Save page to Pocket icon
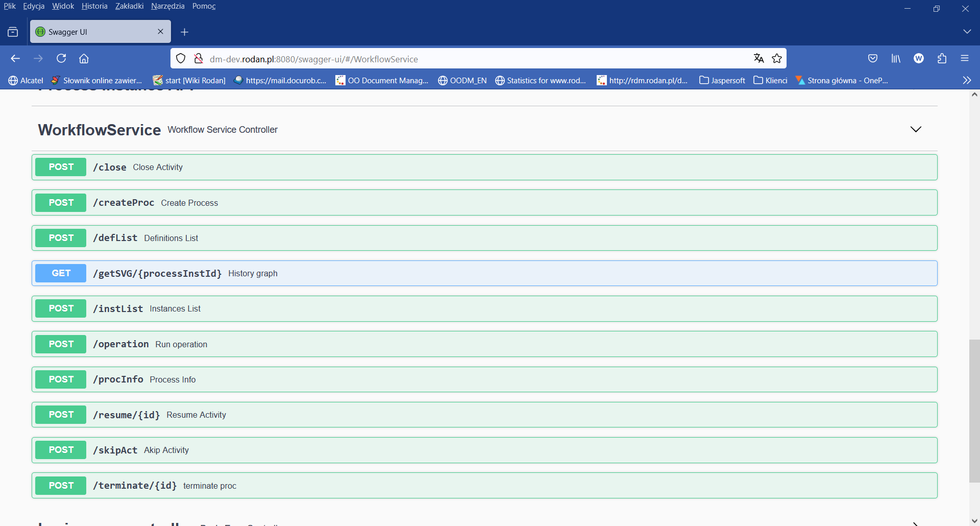 coord(873,58)
